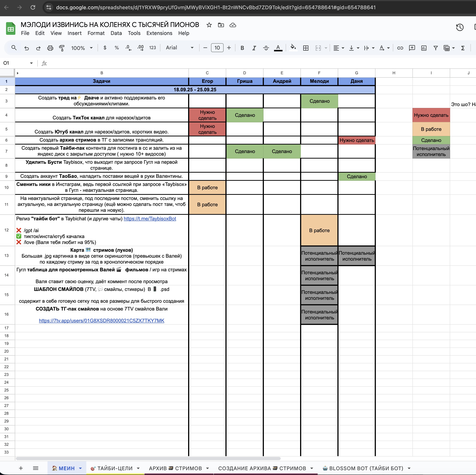Click the create filter funnel icon
476x475 pixels.
tap(436, 48)
